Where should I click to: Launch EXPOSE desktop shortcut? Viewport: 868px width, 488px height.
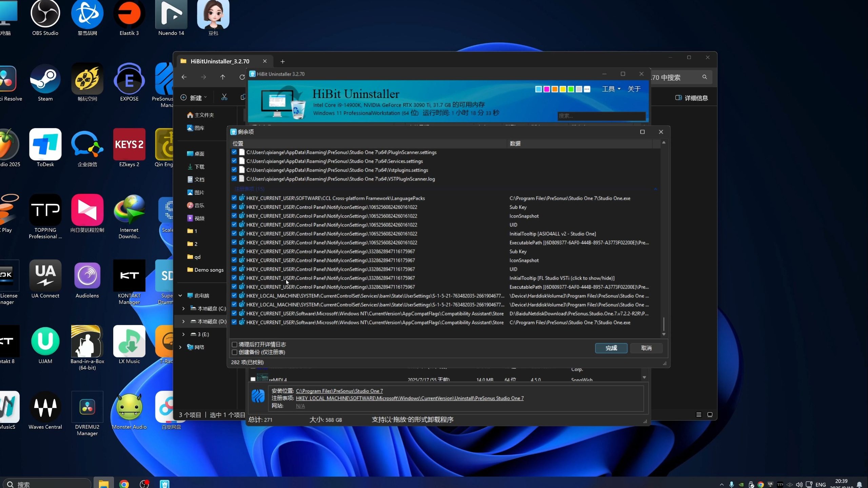[129, 82]
